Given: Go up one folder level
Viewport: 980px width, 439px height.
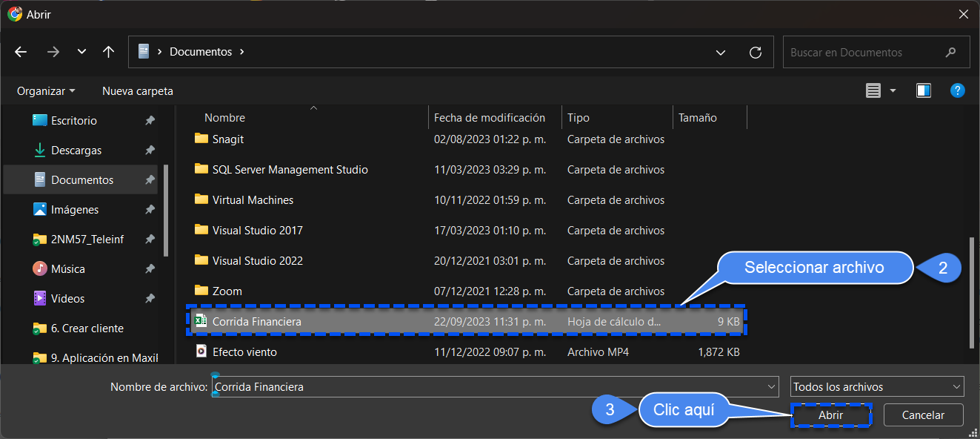Looking at the screenshot, I should point(109,52).
